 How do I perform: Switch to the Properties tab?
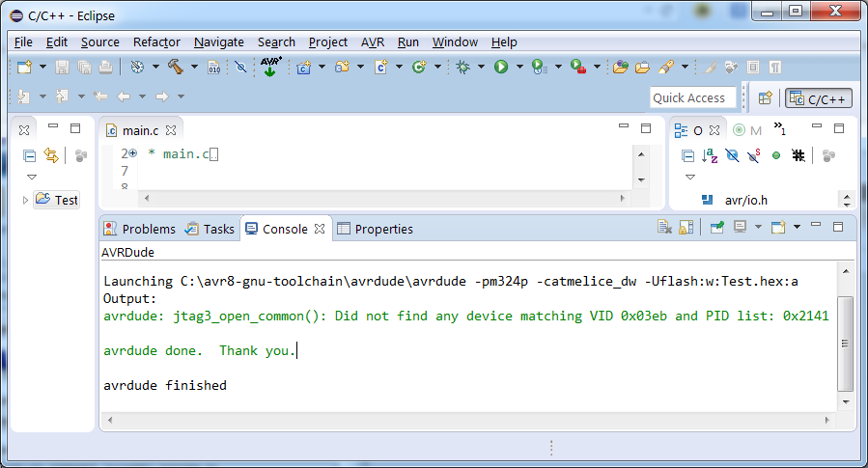click(375, 229)
